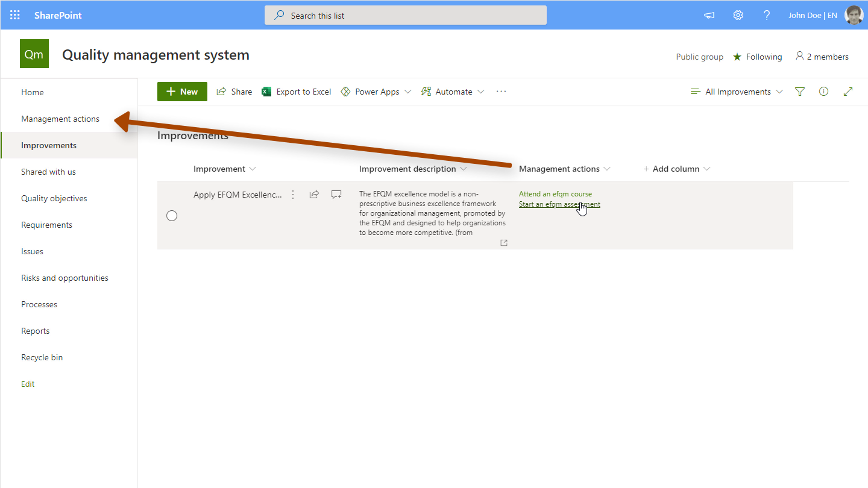This screenshot has width=868, height=488.
Task: Click the Search this list field
Action: point(405,16)
